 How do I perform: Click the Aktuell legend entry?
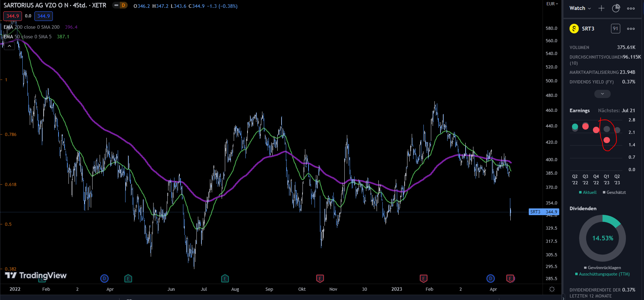click(588, 192)
